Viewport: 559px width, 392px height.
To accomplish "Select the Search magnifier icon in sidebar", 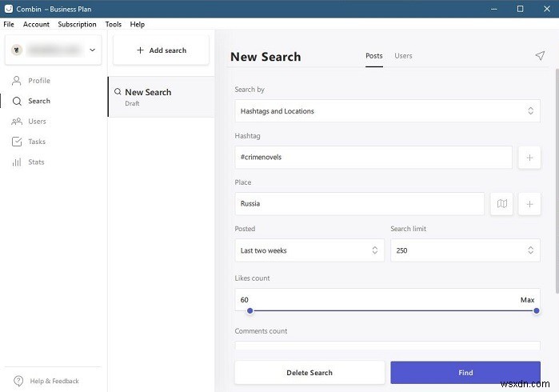I will (x=17, y=102).
